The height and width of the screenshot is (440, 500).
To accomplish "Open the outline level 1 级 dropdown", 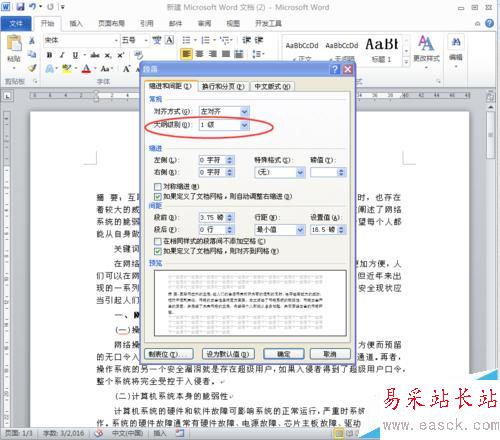I will (x=244, y=125).
